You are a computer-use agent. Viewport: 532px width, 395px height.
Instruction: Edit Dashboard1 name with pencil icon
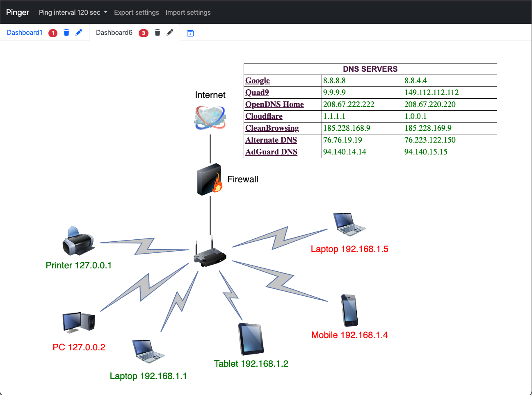tap(79, 33)
